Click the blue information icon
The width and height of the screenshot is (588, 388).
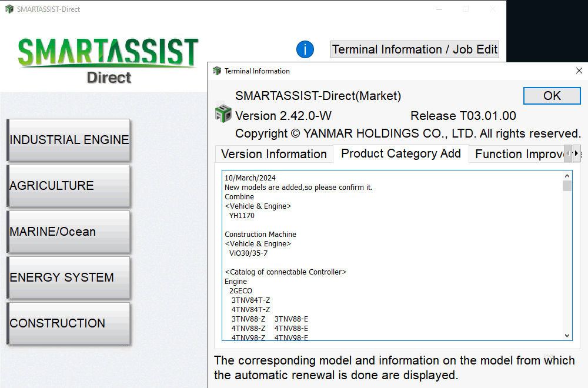(305, 49)
